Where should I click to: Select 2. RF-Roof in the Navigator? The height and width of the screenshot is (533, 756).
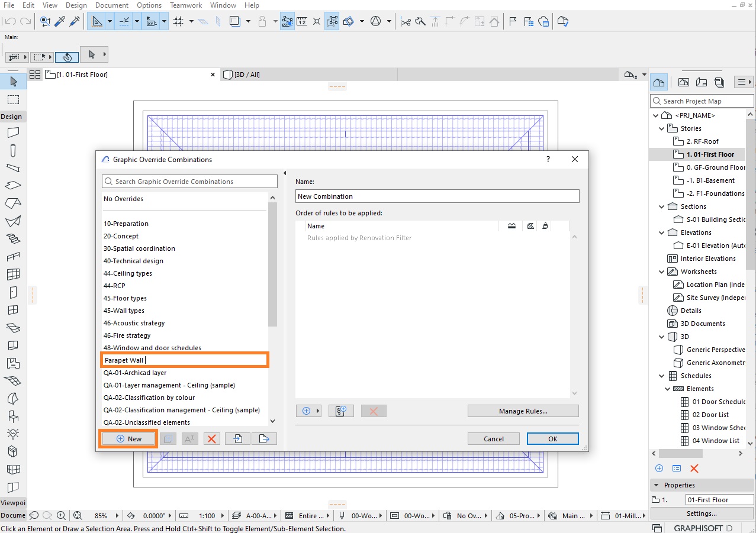click(703, 141)
